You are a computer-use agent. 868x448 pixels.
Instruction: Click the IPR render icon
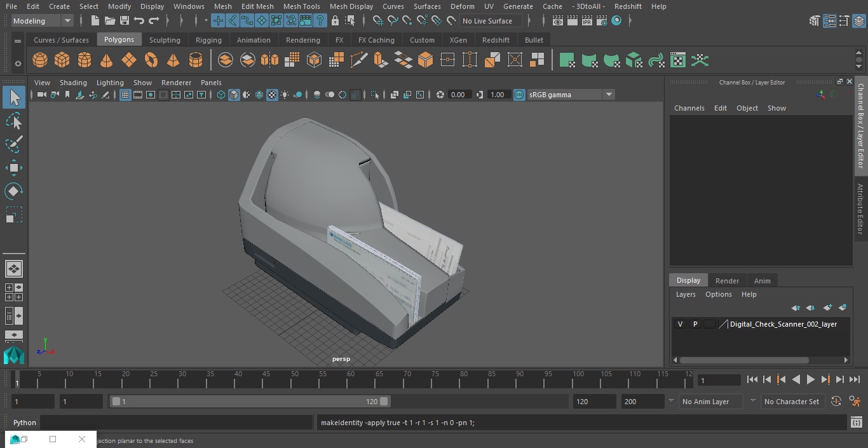click(587, 21)
